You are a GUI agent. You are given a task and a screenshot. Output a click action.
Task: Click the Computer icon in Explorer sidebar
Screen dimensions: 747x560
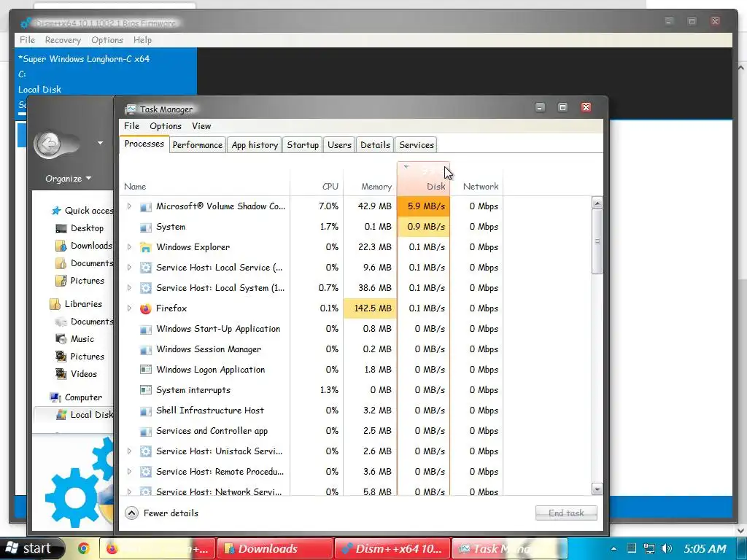[55, 397]
